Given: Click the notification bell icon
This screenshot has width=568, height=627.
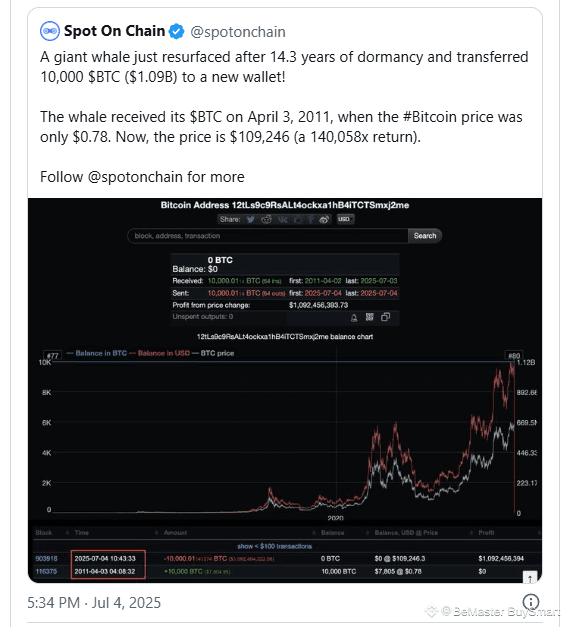Looking at the screenshot, I should click(x=354, y=317).
